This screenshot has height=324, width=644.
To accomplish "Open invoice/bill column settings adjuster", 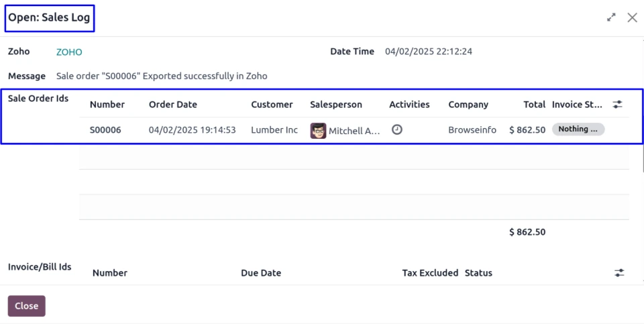I will click(x=619, y=273).
